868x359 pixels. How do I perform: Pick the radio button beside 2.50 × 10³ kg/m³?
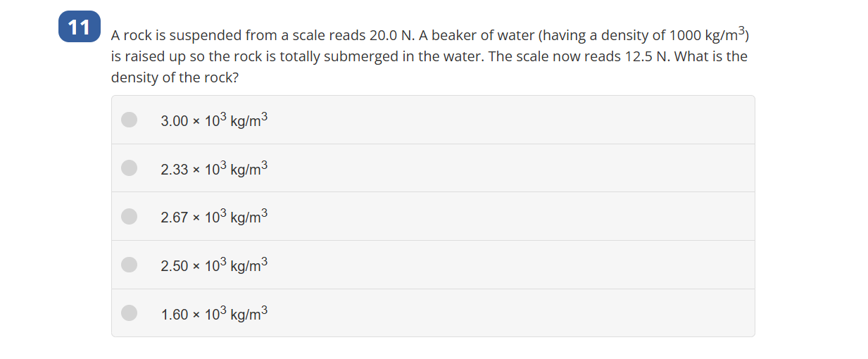click(129, 265)
